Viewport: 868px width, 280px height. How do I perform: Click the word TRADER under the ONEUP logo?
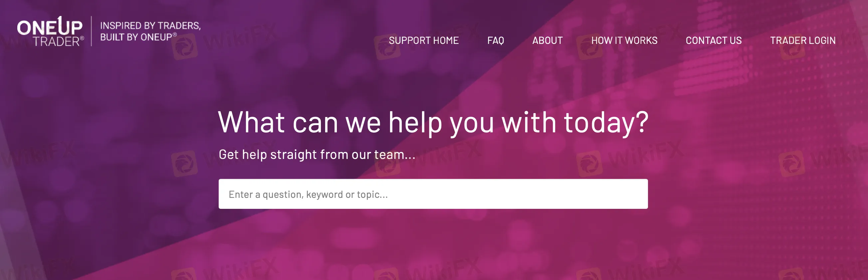pos(56,41)
